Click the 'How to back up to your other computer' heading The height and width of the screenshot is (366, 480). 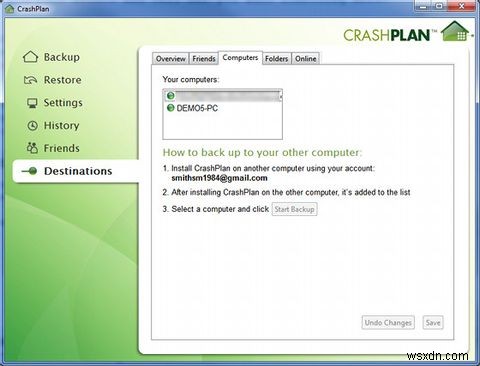point(262,153)
